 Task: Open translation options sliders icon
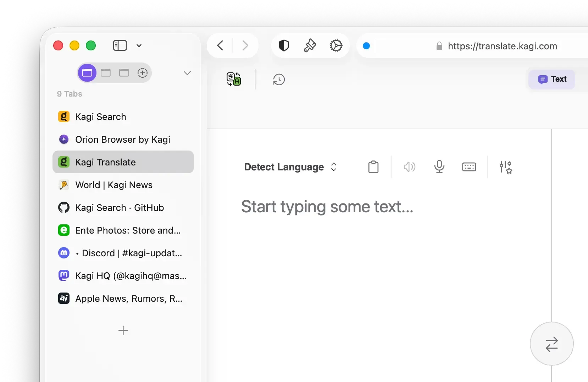coord(506,167)
